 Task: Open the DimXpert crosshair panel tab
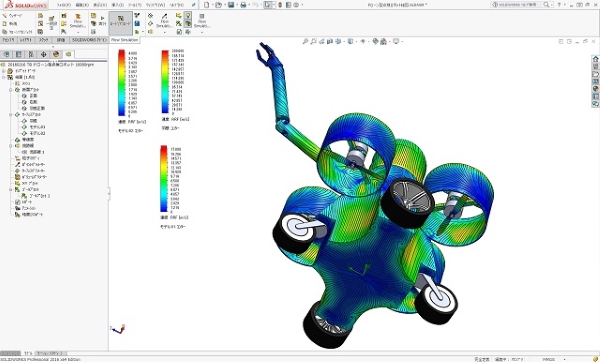43,54
